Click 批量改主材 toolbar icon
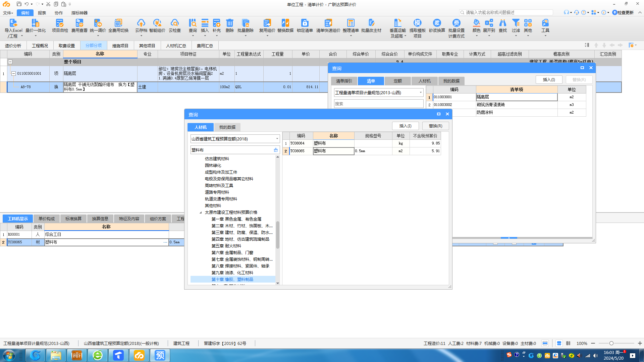This screenshot has width=644, height=362. click(371, 26)
